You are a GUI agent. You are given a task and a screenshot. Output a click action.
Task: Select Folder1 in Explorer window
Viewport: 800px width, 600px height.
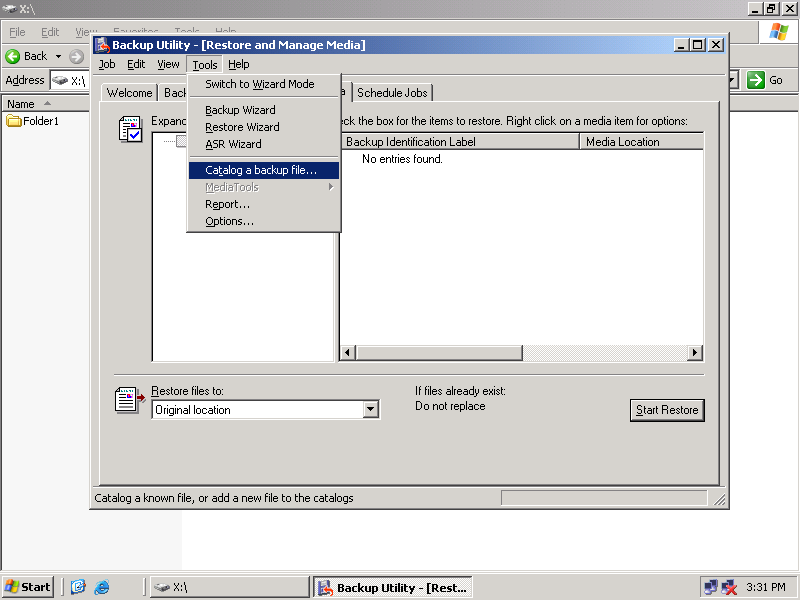(x=33, y=121)
